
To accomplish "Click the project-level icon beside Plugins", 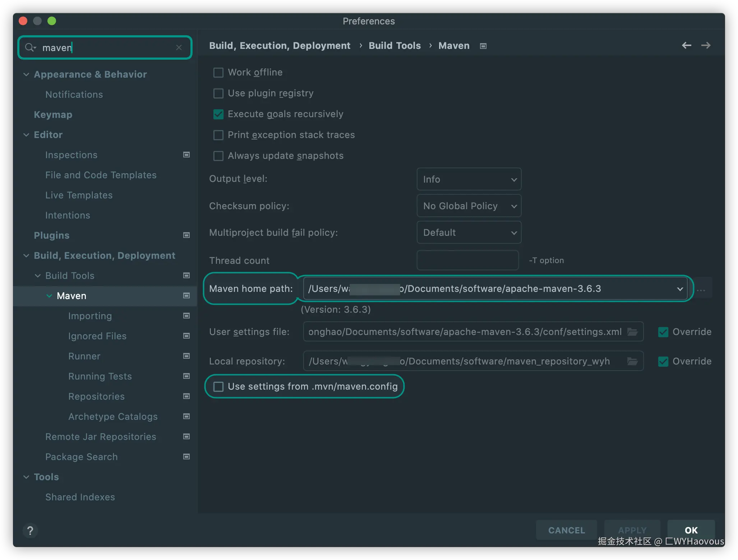I will point(186,235).
